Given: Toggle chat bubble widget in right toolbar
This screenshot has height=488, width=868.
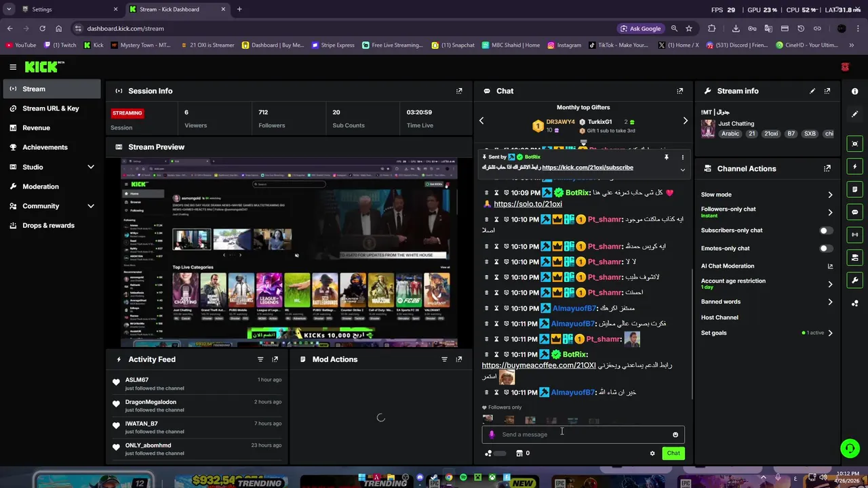Looking at the screenshot, I should click(854, 212).
